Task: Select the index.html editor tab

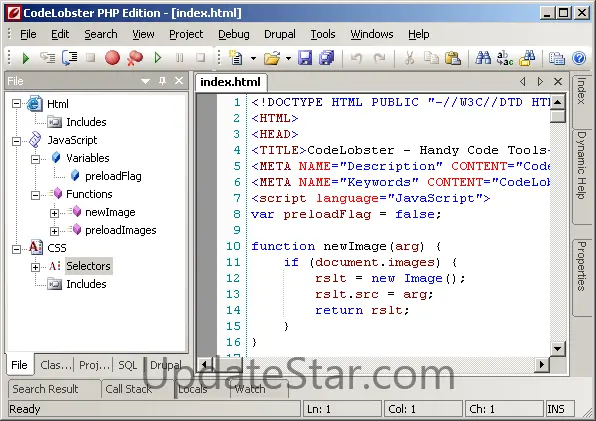Action: coord(230,82)
